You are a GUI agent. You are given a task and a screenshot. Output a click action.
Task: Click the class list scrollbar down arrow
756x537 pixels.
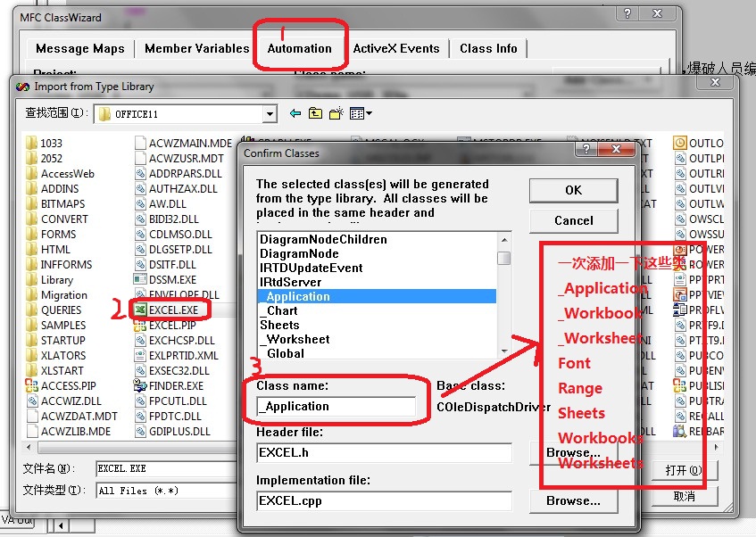pos(504,351)
